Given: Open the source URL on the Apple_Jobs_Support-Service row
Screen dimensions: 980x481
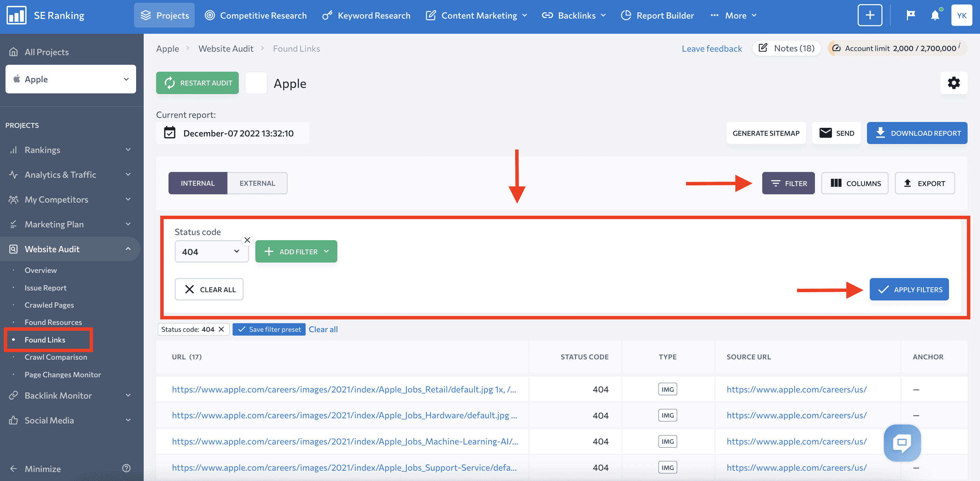Looking at the screenshot, I should pos(796,467).
